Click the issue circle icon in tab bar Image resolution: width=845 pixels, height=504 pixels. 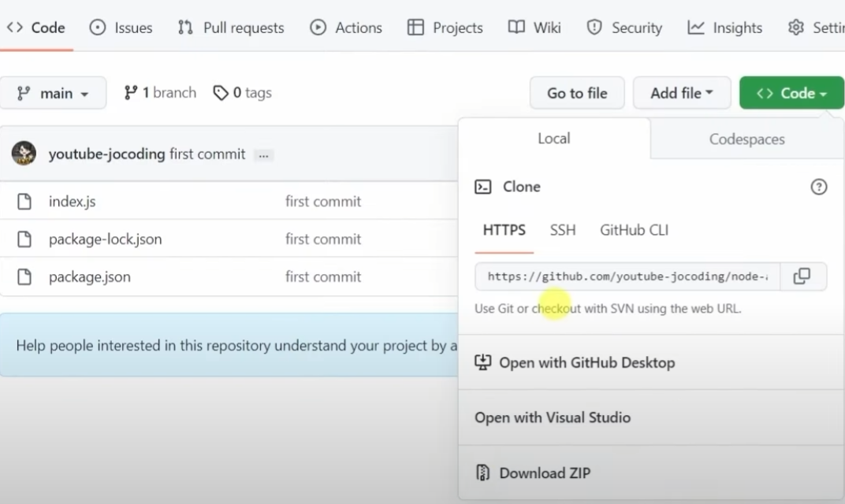[98, 28]
